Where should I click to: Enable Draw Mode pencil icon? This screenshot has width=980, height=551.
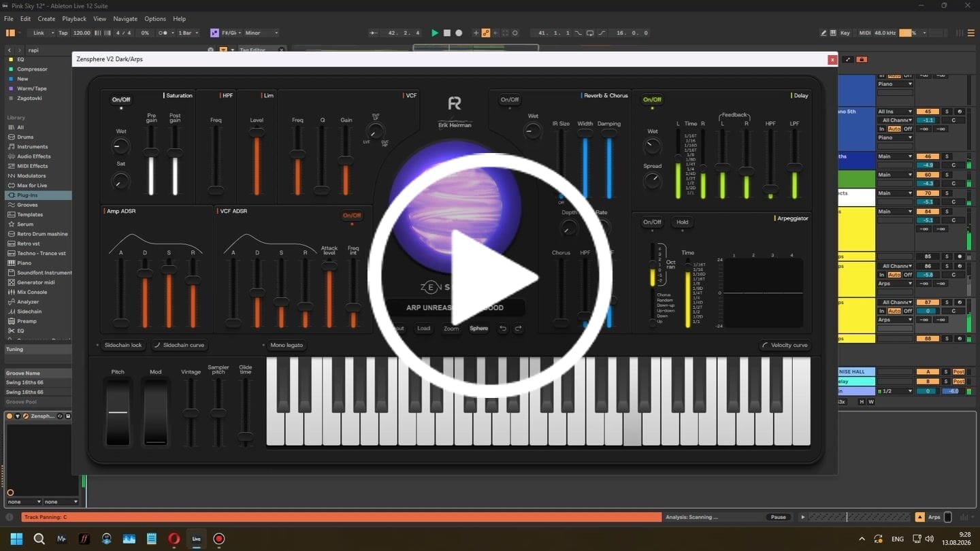[823, 33]
